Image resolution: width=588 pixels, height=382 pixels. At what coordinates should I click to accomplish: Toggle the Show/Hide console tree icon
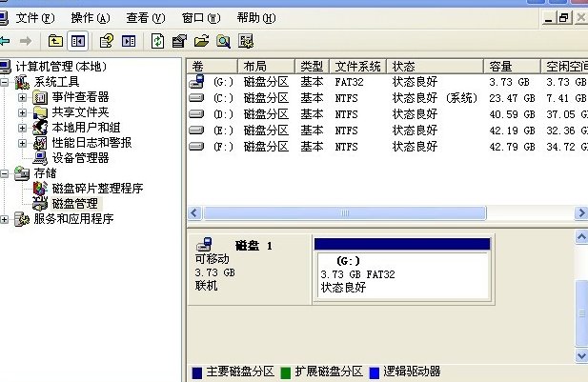click(78, 41)
